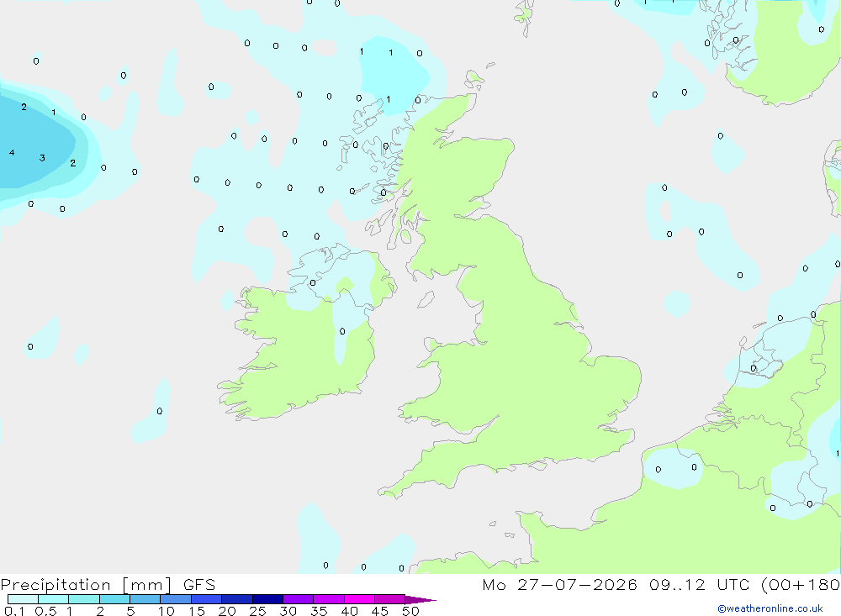
Task: Click the "40" legend value
Action: pyautogui.click(x=349, y=611)
